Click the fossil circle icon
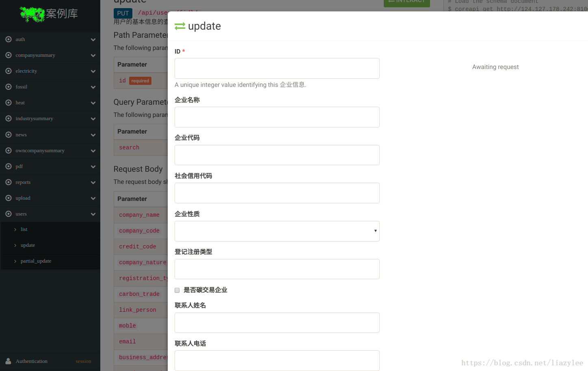This screenshot has height=371, width=588. point(9,87)
